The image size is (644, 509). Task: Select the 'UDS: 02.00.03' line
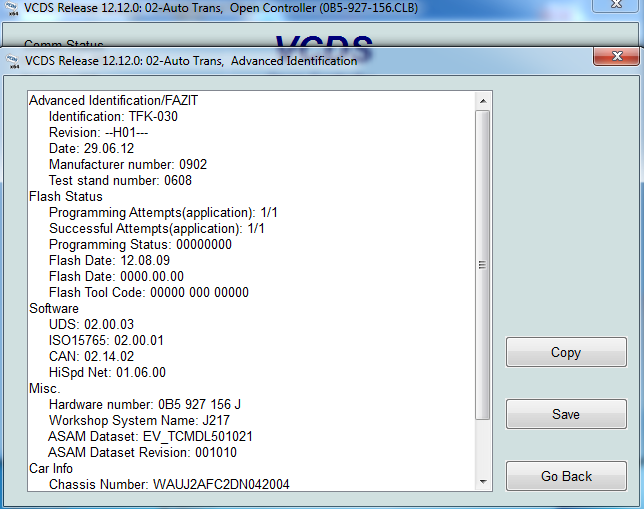tap(92, 325)
